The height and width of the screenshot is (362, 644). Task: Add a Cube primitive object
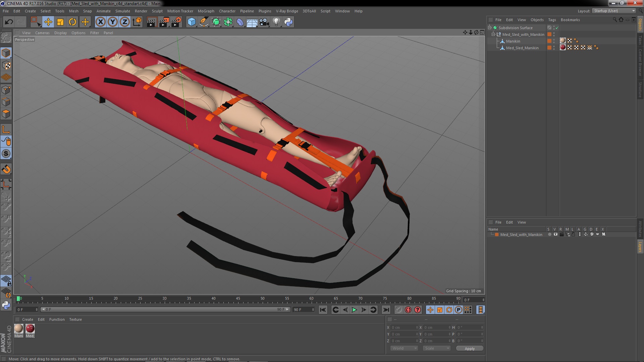point(192,22)
